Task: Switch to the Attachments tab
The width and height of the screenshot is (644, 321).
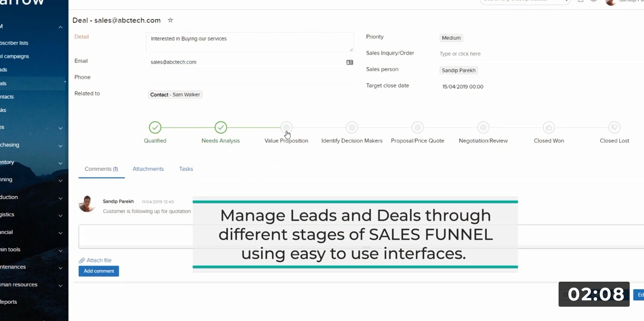Action: (148, 169)
